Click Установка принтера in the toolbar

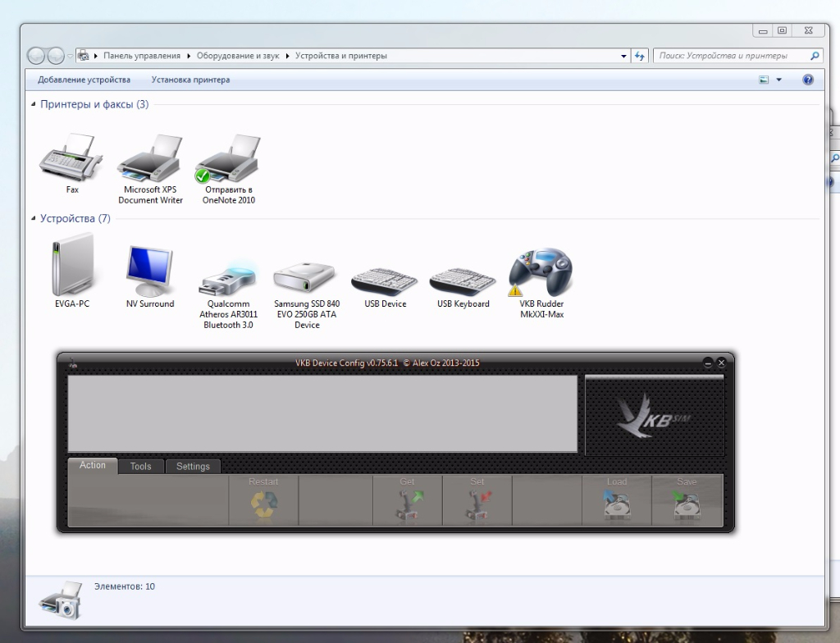[x=190, y=80]
